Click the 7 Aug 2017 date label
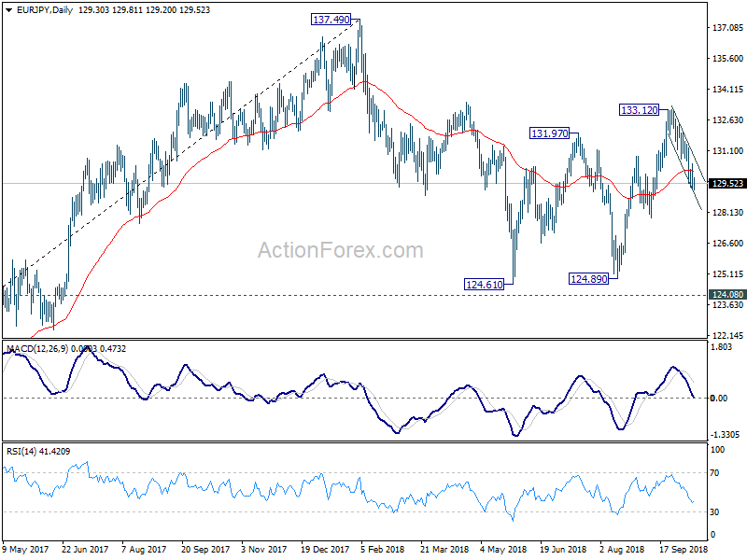The width and height of the screenshot is (747, 560). (144, 550)
